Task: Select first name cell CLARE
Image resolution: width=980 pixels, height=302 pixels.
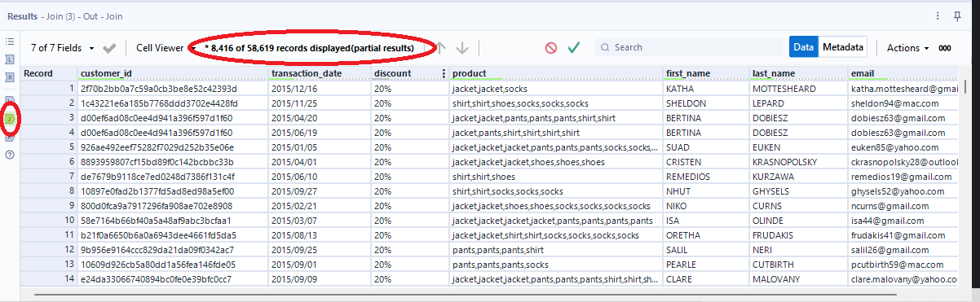Action: pos(705,279)
